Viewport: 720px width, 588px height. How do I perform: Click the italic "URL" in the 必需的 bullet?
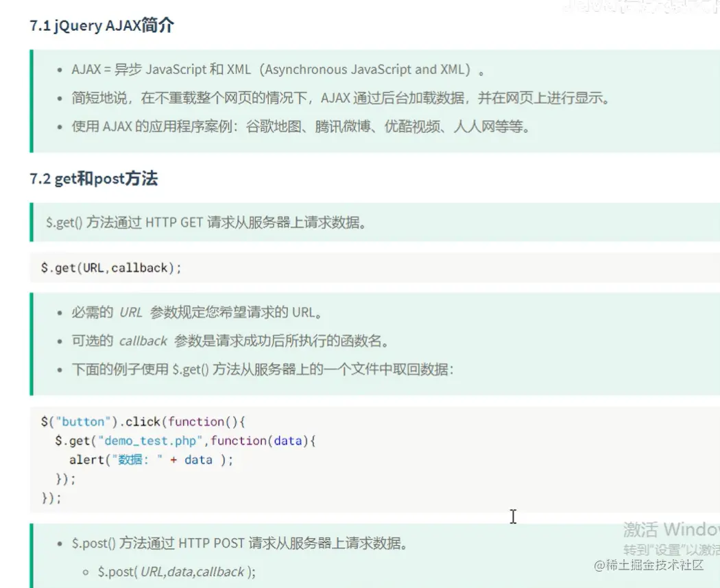click(x=131, y=313)
